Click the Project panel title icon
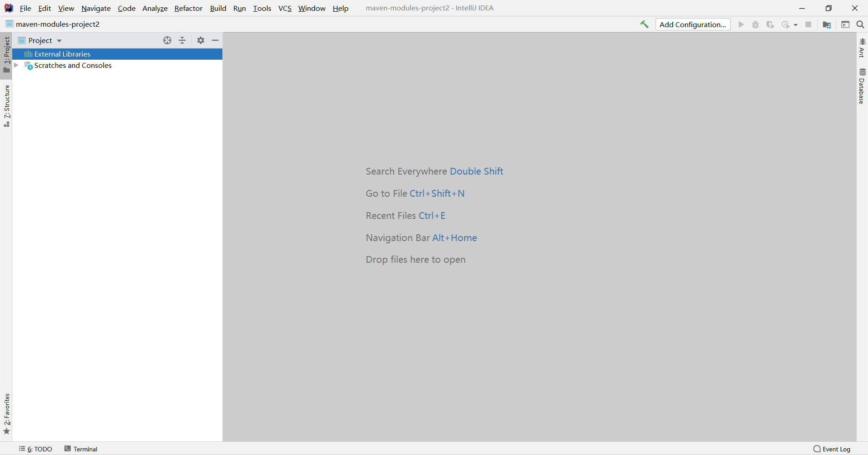 (x=22, y=41)
